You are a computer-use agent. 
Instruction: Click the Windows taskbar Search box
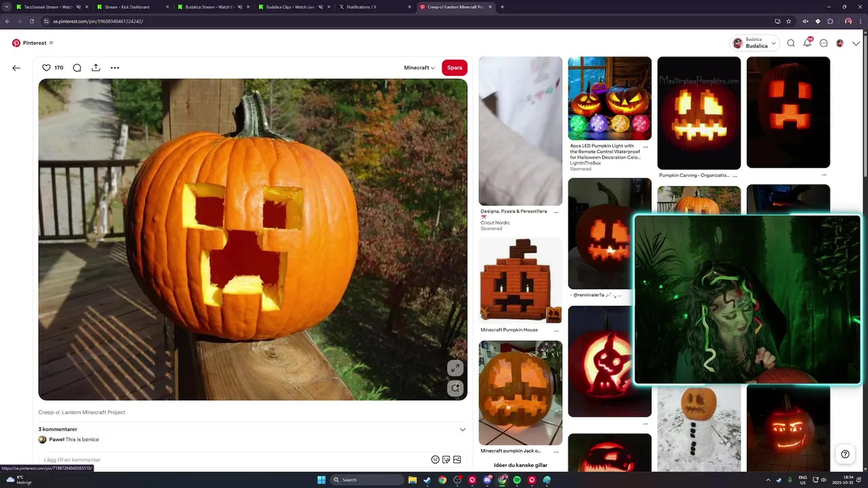click(368, 480)
